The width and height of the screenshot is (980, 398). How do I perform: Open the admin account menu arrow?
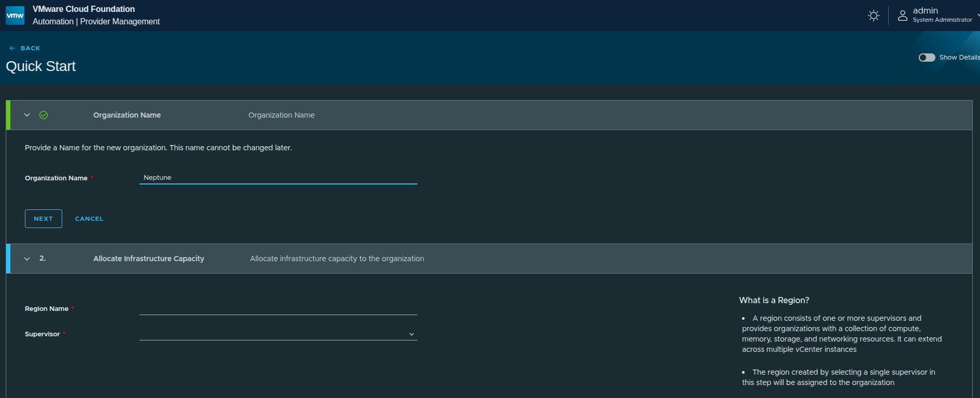pyautogui.click(x=978, y=16)
